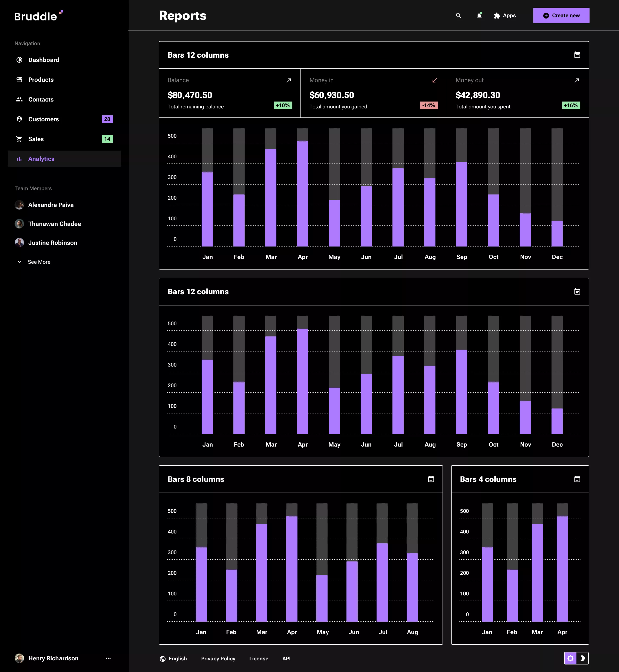Select the Analytics bar-chart icon
619x672 pixels.
tap(19, 159)
